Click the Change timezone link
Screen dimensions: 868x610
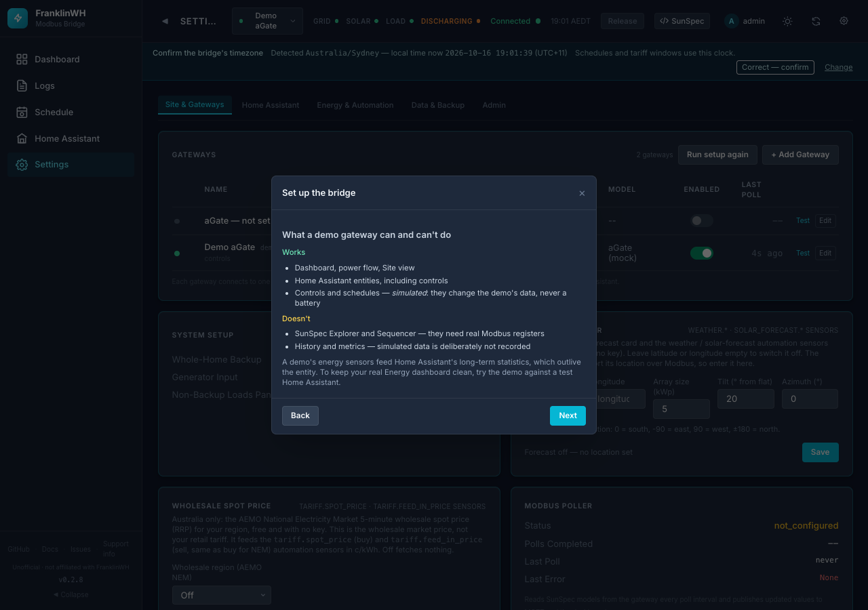pos(839,67)
